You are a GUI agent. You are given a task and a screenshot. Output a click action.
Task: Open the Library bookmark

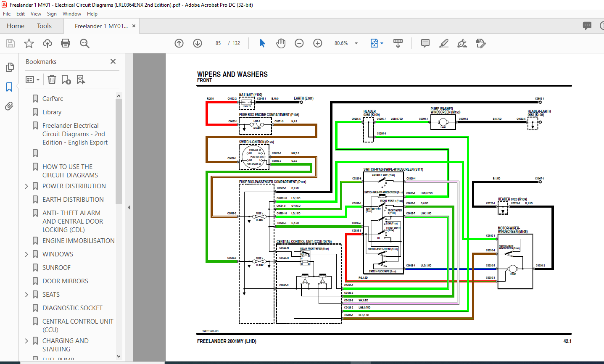(52, 112)
